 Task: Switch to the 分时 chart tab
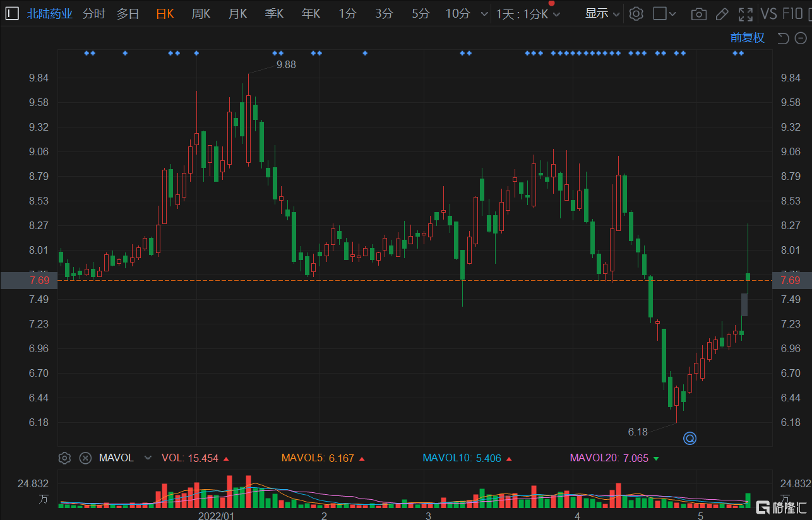[x=94, y=13]
